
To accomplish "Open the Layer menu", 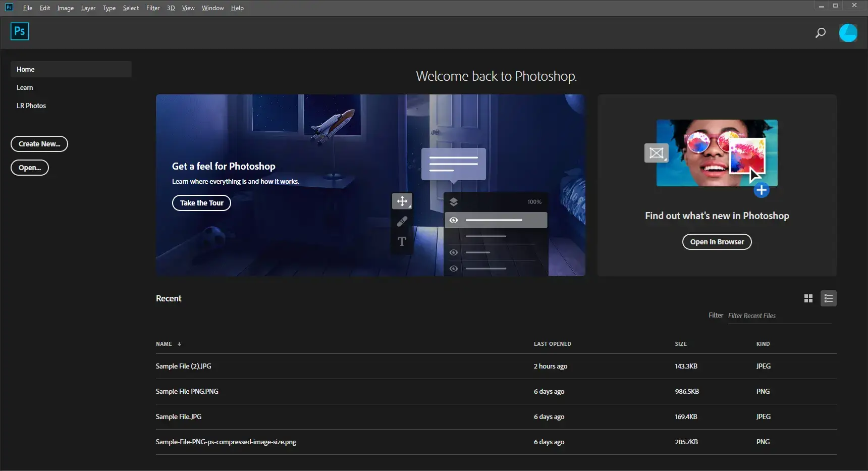I will pyautogui.click(x=88, y=8).
